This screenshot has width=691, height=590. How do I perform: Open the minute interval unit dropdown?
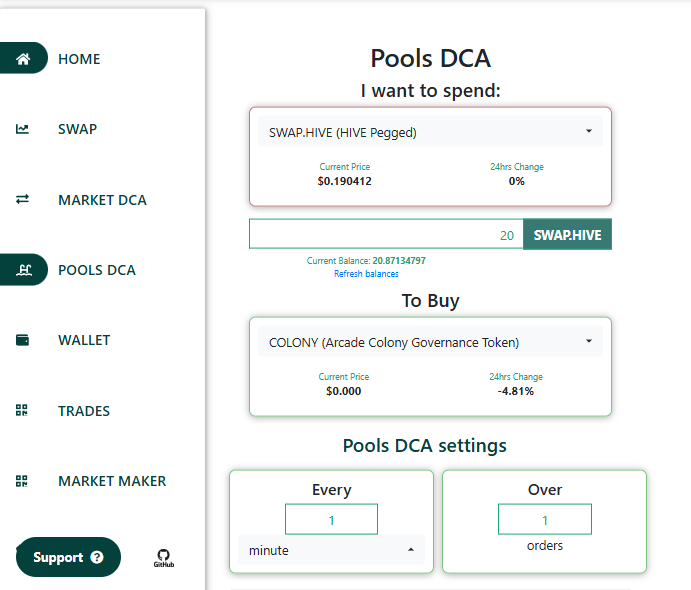tap(331, 550)
